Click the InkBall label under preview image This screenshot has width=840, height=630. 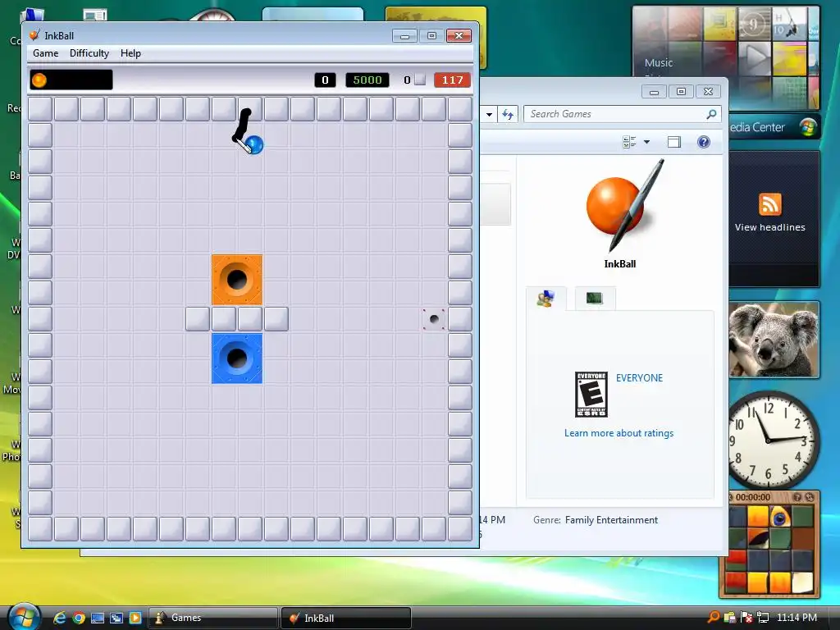point(620,263)
